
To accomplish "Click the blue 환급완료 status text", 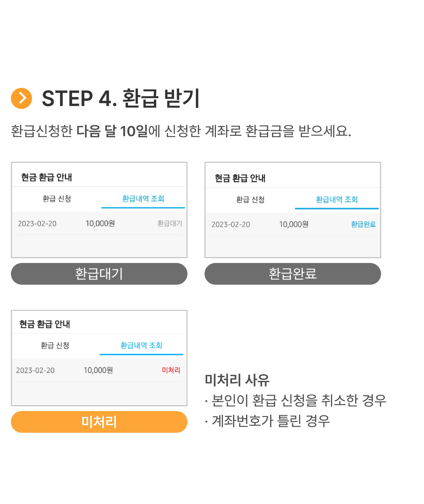I will 363,224.
